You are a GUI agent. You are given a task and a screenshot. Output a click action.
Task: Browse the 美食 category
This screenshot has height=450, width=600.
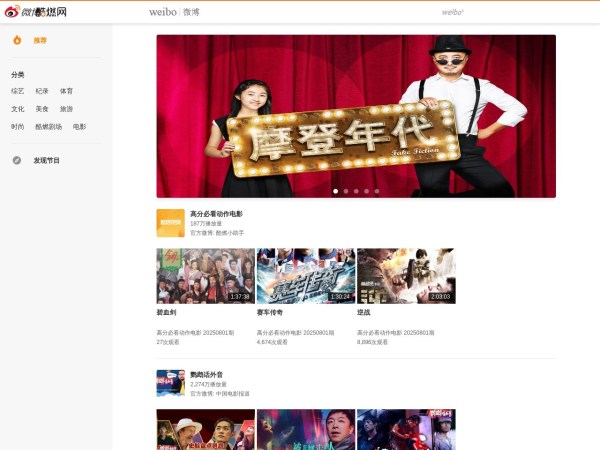point(42,109)
